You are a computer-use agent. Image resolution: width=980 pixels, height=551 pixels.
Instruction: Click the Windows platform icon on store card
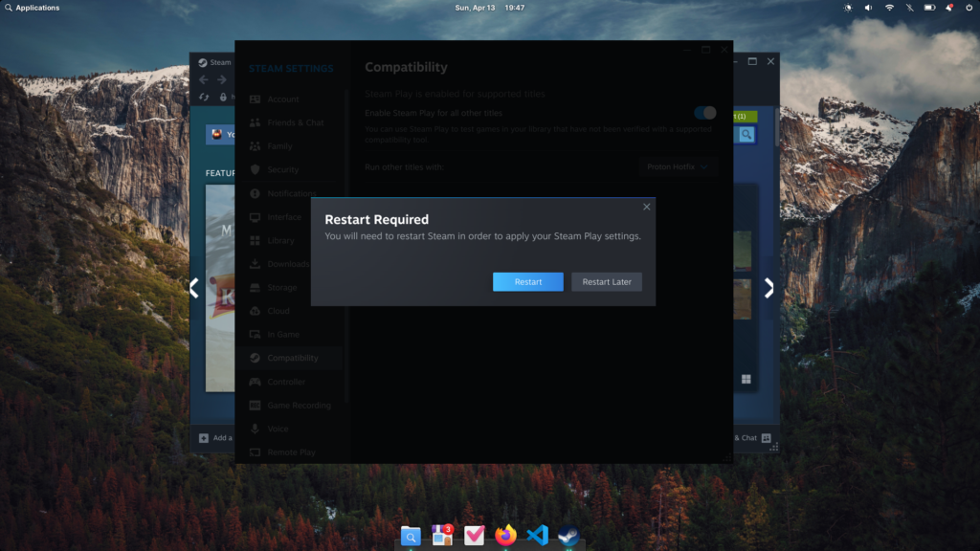click(746, 379)
